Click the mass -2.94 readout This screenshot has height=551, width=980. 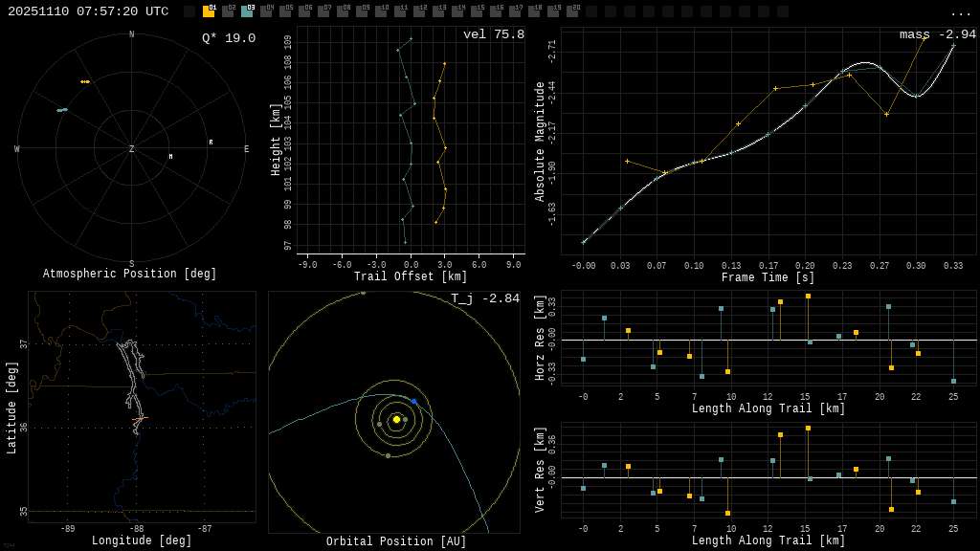pos(938,34)
